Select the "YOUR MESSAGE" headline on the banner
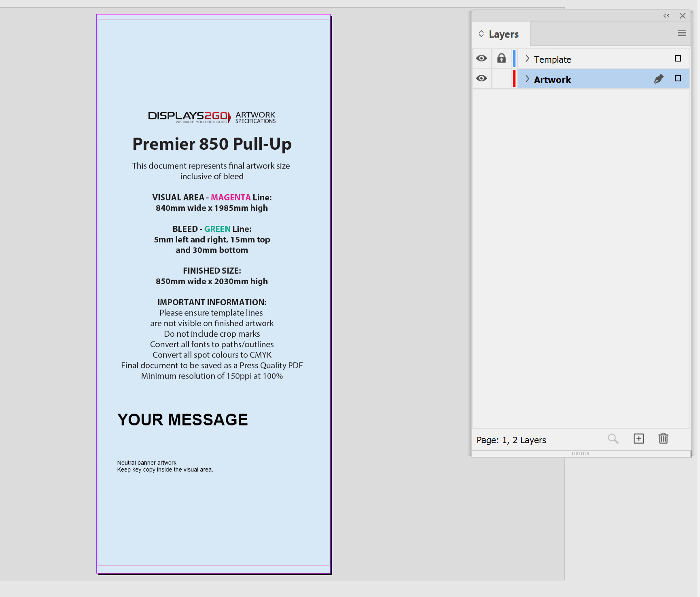 coord(182,420)
